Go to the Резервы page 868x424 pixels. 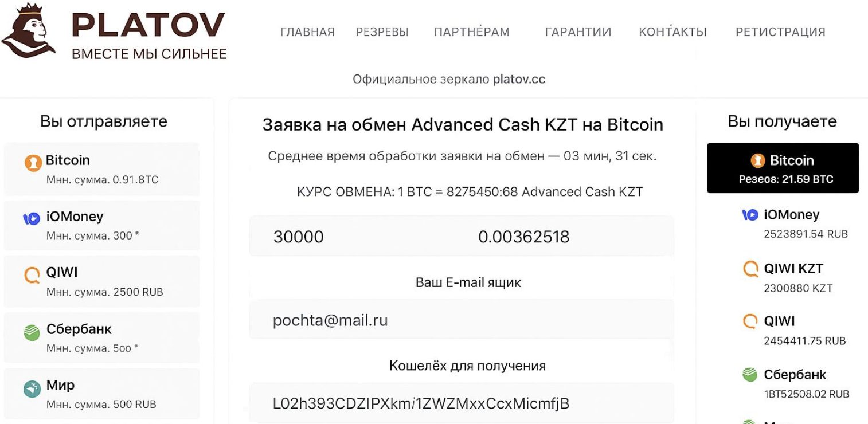(382, 32)
